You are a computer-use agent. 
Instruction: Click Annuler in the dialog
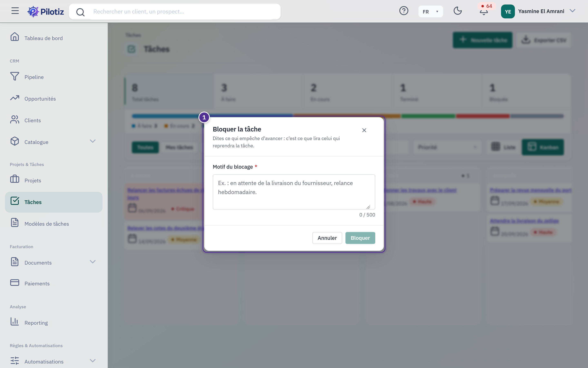[327, 238]
